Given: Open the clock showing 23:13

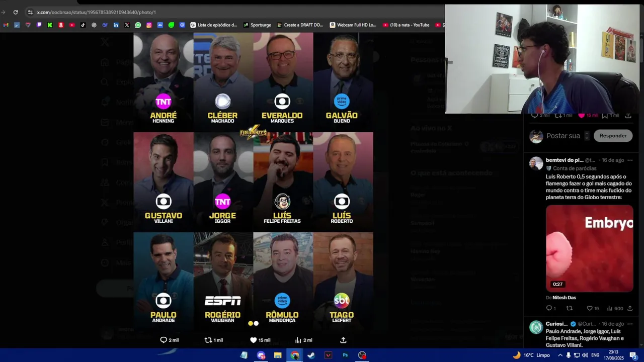Looking at the screenshot, I should point(614,355).
